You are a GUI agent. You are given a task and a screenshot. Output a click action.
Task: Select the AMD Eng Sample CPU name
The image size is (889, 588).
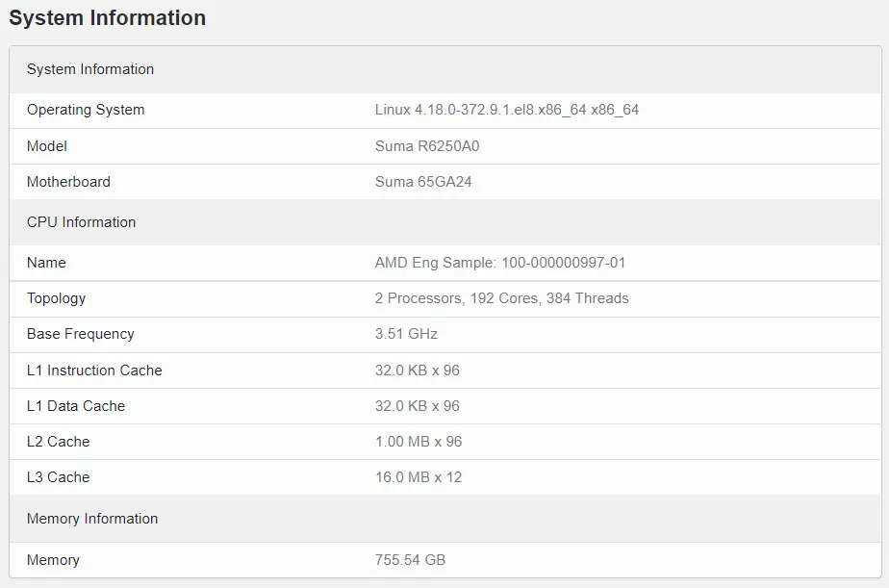click(500, 263)
